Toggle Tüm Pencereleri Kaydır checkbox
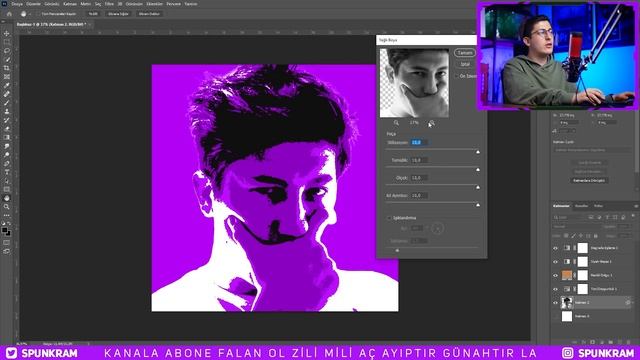Screen dimensions: 640x360 click(39, 14)
